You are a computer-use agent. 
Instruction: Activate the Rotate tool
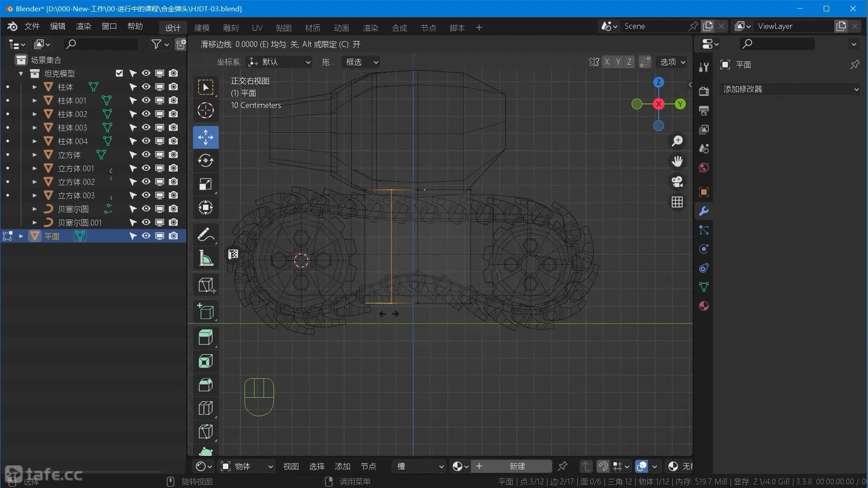pos(206,160)
